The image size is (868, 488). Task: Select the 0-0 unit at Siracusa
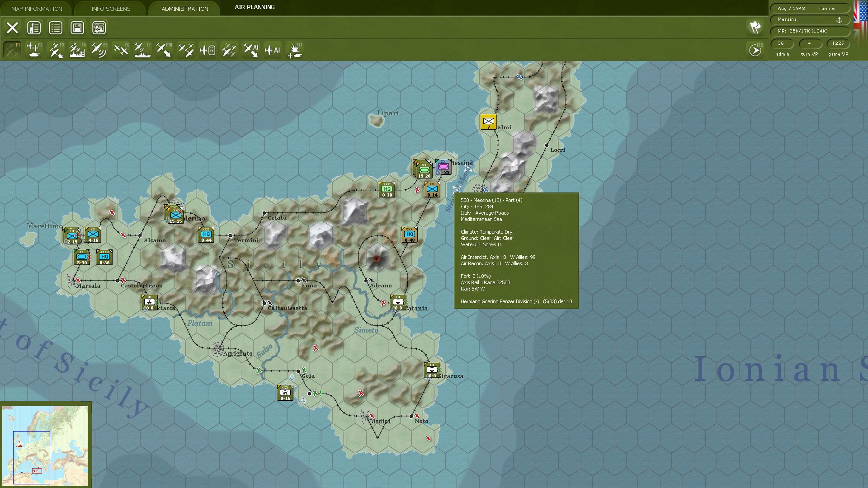click(432, 371)
